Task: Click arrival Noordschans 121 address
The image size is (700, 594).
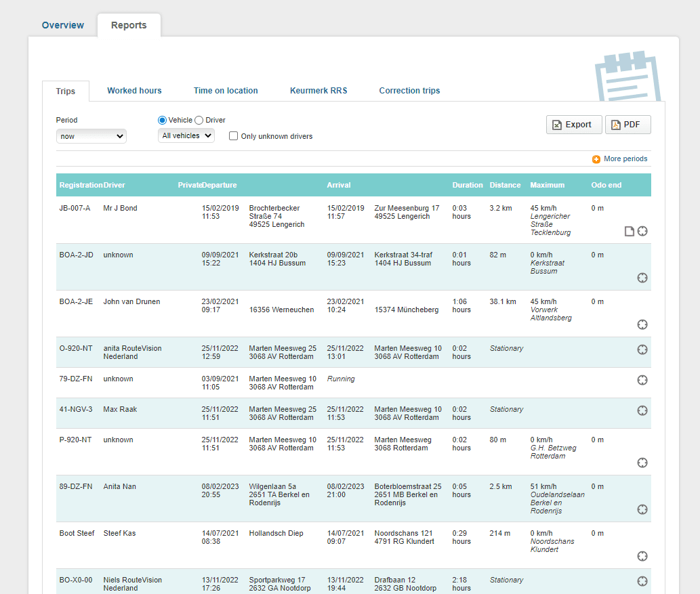Action: click(404, 533)
